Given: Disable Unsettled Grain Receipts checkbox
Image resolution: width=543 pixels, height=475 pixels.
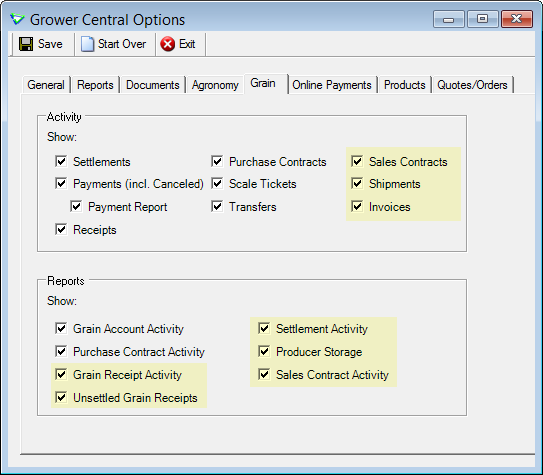Looking at the screenshot, I should pos(61,397).
